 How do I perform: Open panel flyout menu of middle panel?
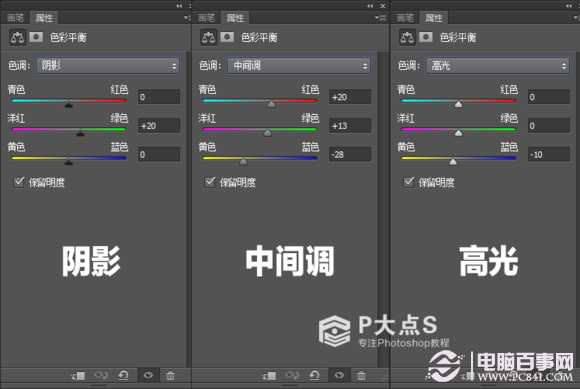tap(380, 17)
